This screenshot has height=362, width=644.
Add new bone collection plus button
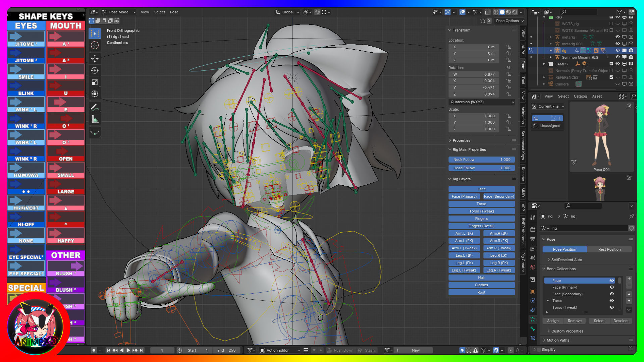(x=629, y=279)
